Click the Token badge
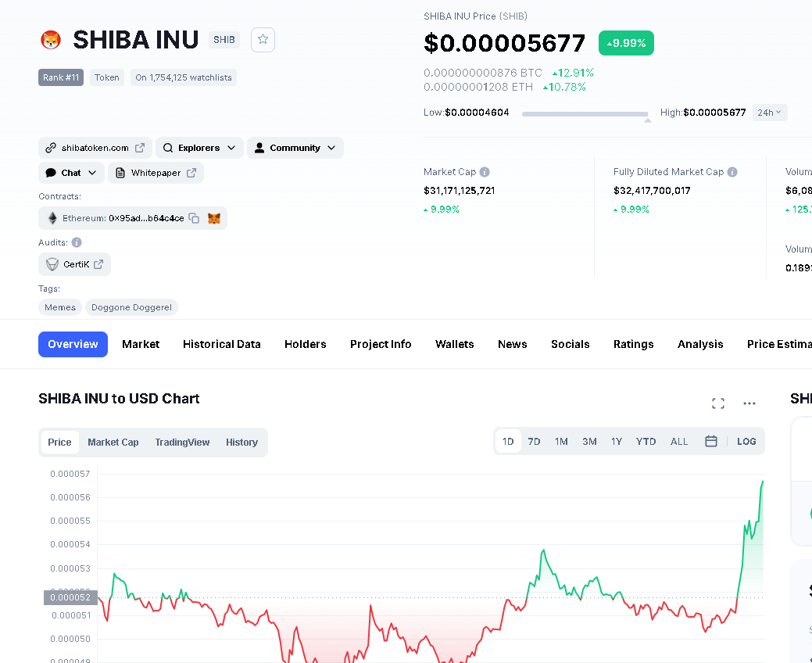 (107, 77)
